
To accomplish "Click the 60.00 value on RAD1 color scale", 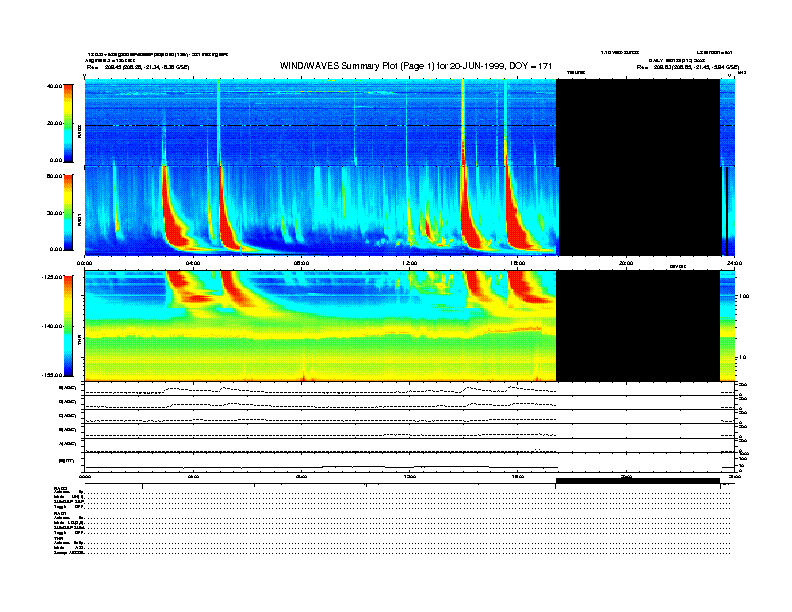I will (54, 176).
